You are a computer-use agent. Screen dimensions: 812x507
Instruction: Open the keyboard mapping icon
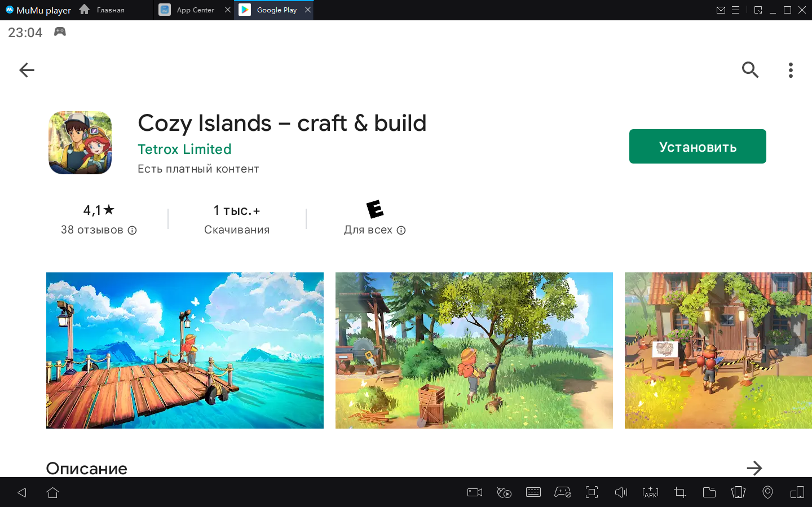point(533,492)
